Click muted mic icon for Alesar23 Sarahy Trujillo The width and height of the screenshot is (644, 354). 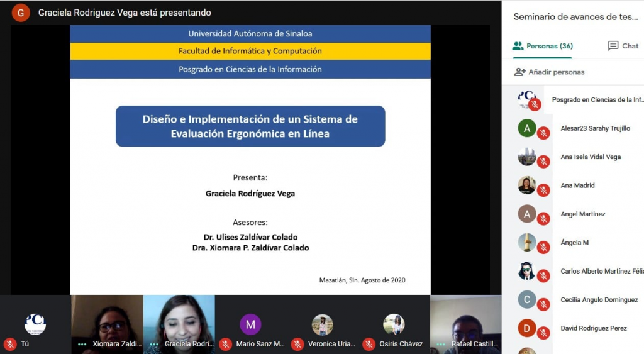pyautogui.click(x=543, y=133)
